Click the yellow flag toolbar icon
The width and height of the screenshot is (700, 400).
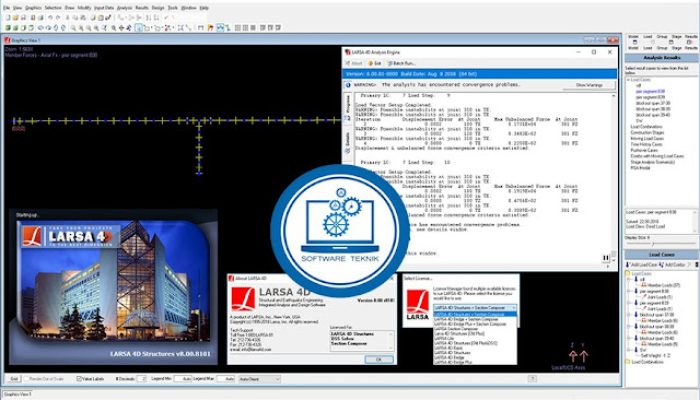210,28
